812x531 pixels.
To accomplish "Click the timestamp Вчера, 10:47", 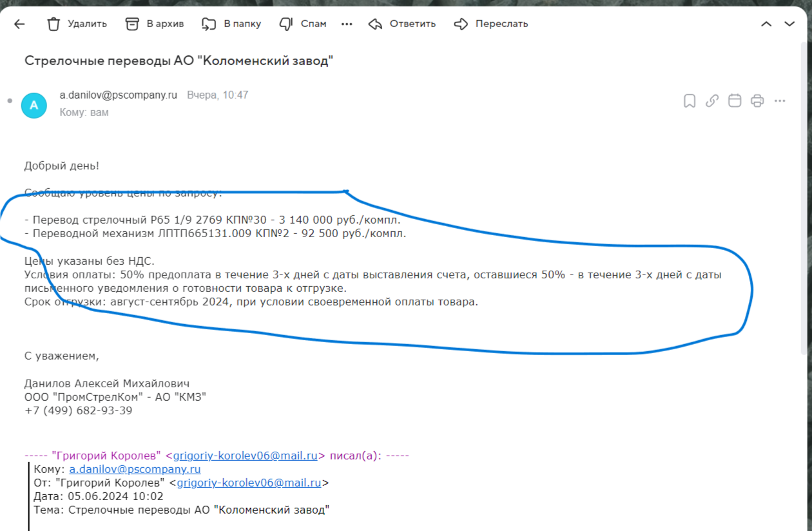I will (217, 95).
